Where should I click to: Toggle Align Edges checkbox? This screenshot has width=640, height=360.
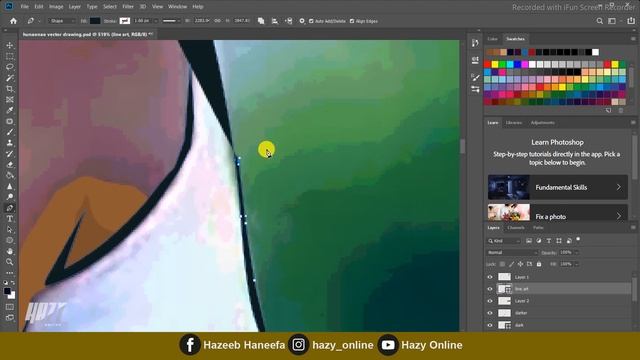click(x=352, y=21)
